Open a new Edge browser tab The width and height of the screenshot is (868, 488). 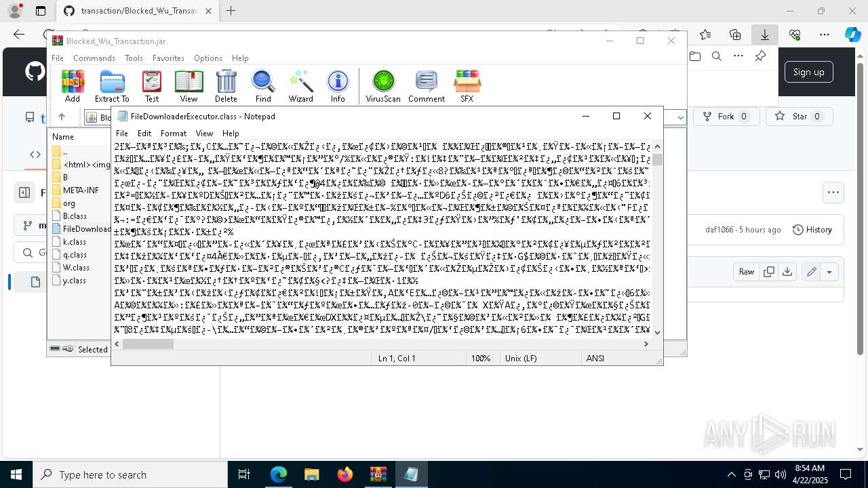coord(231,11)
